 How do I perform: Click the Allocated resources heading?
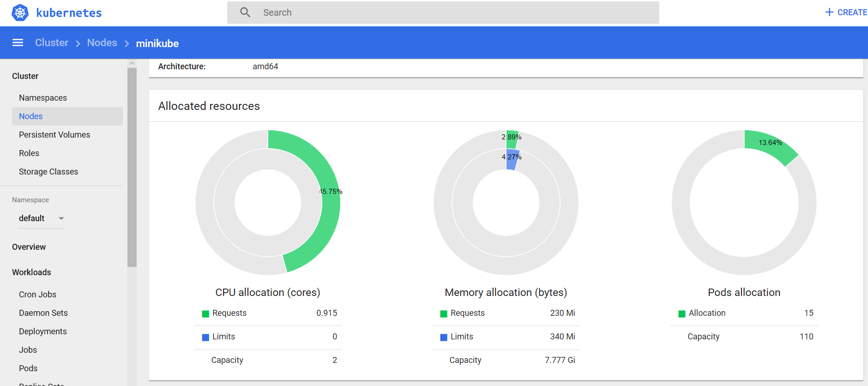pos(209,106)
